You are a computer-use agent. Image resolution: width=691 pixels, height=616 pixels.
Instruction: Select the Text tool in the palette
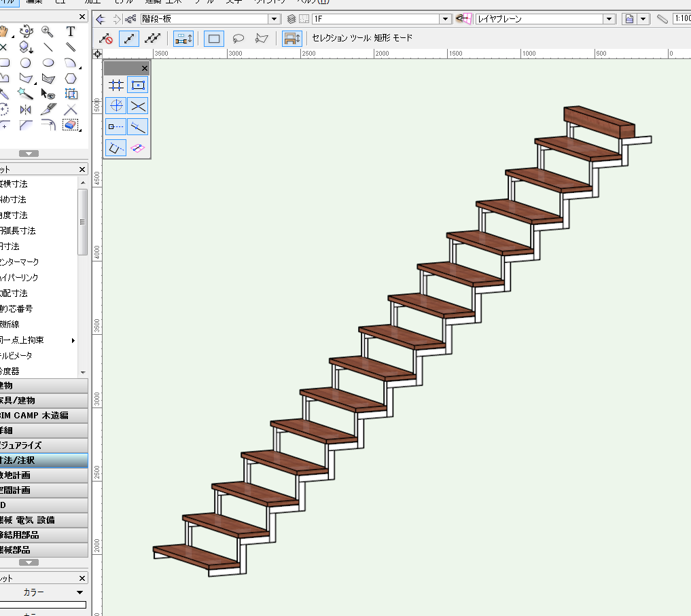point(71,31)
